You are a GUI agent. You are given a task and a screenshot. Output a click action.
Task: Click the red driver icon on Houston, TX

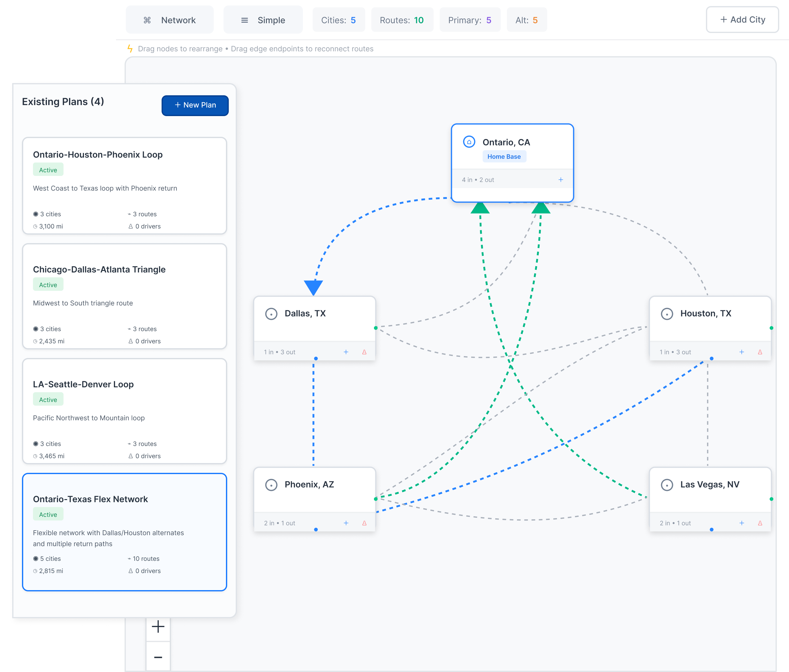point(760,352)
